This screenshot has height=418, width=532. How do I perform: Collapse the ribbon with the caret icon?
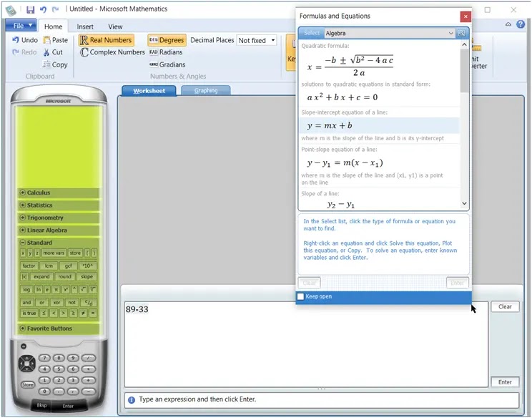(x=508, y=24)
